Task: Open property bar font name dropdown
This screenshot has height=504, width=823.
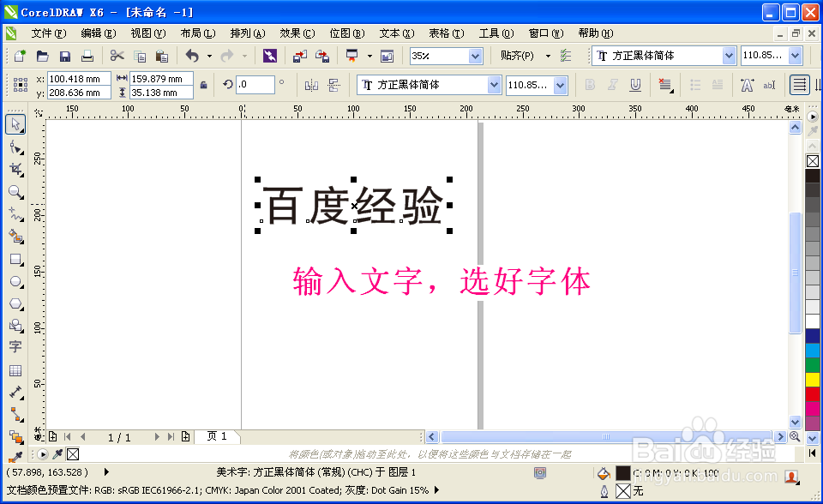Action: click(x=494, y=85)
